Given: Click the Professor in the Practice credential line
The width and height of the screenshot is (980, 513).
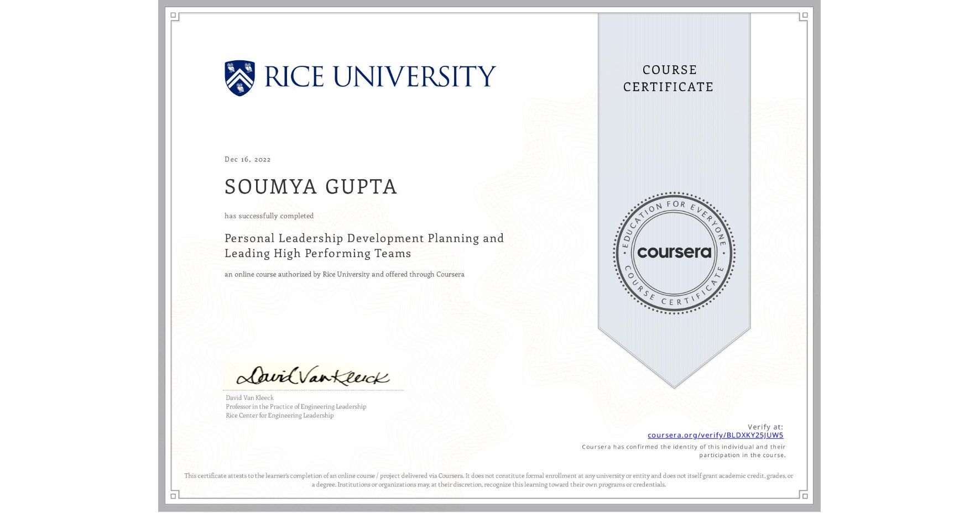Looking at the screenshot, I should pos(295,406).
